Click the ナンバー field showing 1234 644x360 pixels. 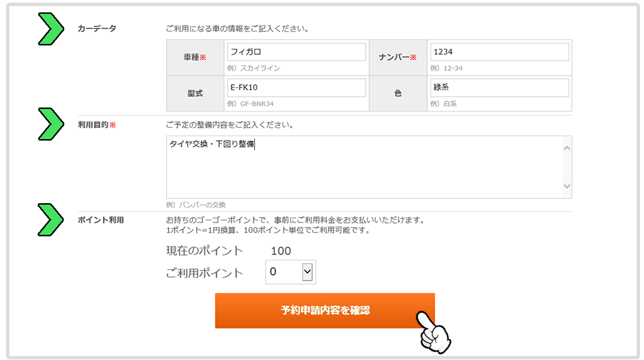coord(499,52)
